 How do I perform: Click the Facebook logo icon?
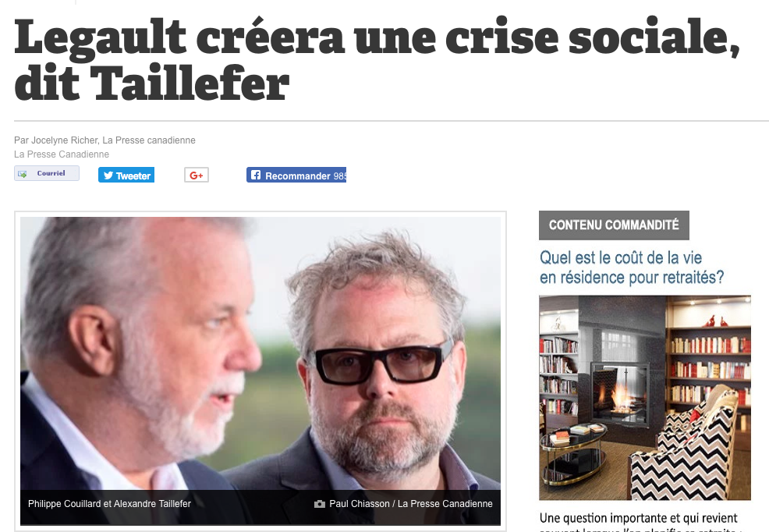point(256,175)
